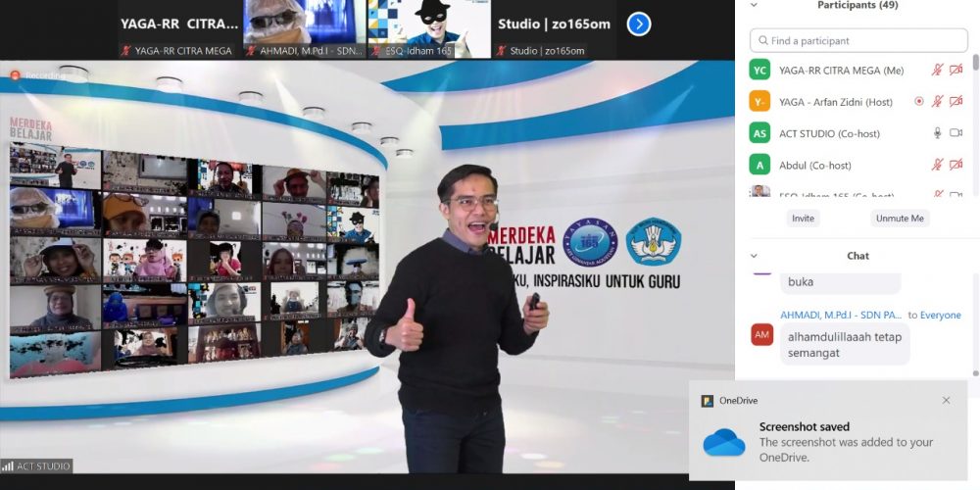Click the signal bars icon beside ACT STUDIO label
Screen dimensions: 980x490
point(8,466)
